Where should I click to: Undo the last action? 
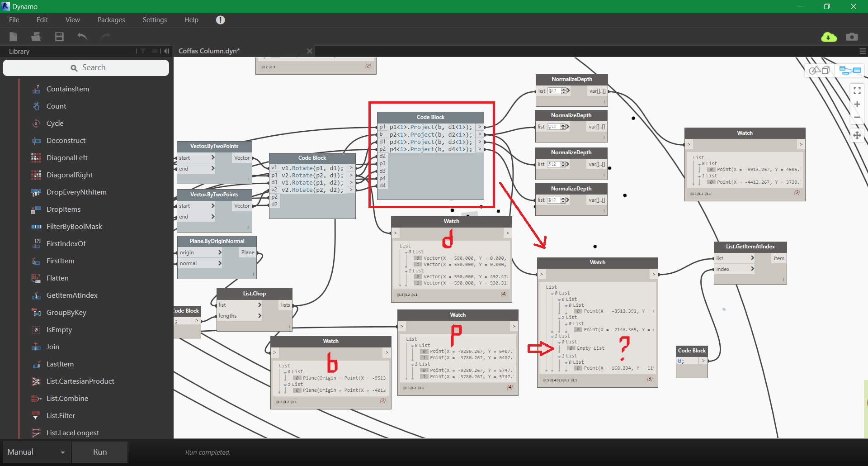(x=82, y=36)
